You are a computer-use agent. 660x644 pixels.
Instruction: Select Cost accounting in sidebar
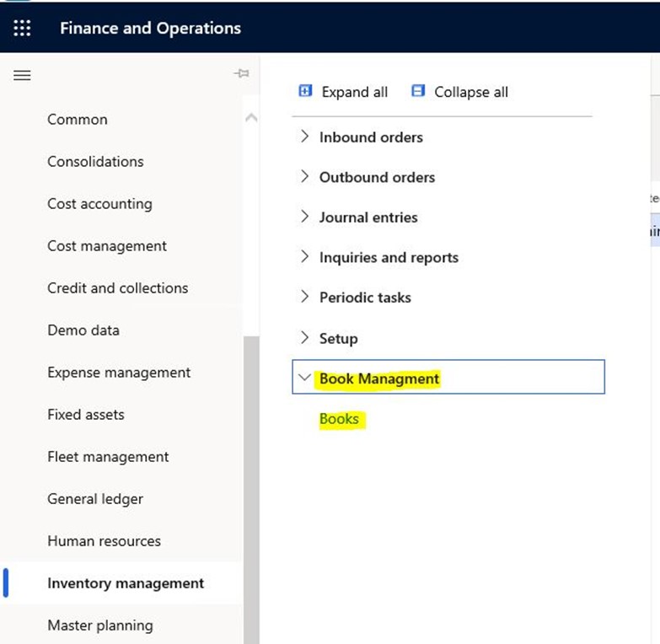[x=99, y=204]
